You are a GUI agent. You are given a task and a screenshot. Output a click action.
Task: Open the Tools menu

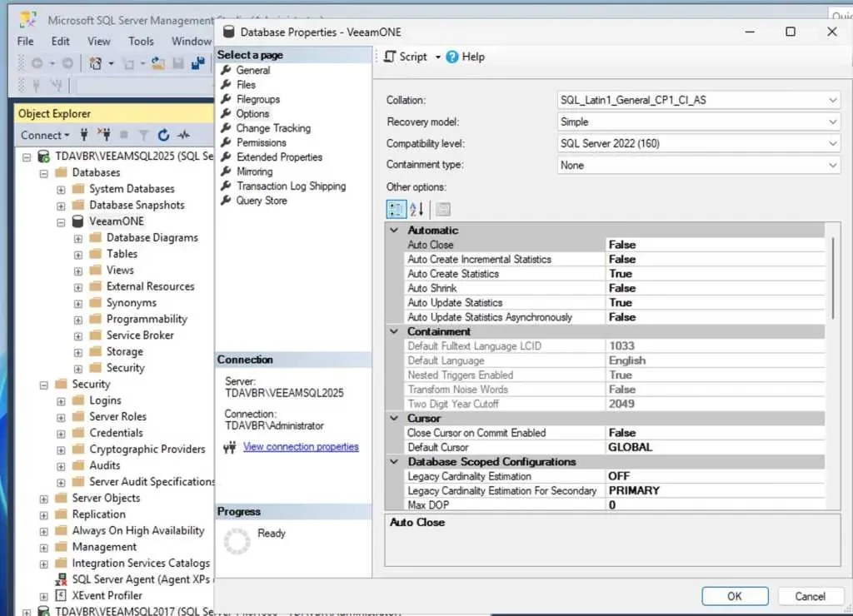coord(141,42)
